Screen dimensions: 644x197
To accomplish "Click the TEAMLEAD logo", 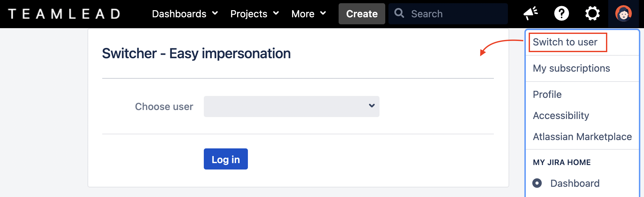I will tap(64, 14).
